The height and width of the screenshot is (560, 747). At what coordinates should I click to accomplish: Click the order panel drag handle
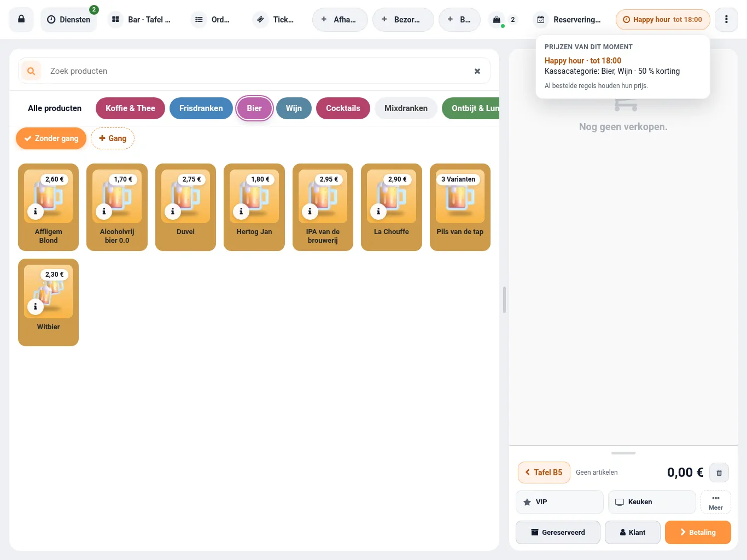pos(623,453)
